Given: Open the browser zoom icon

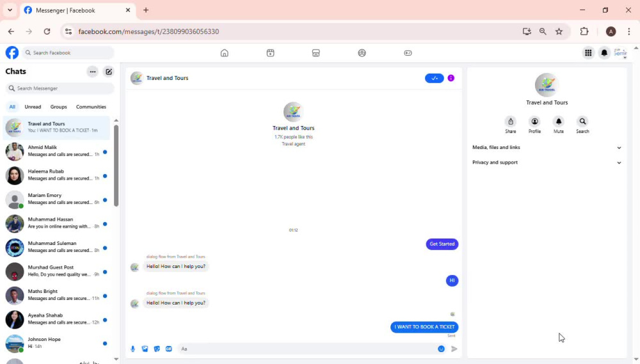Looking at the screenshot, I should click(x=543, y=31).
